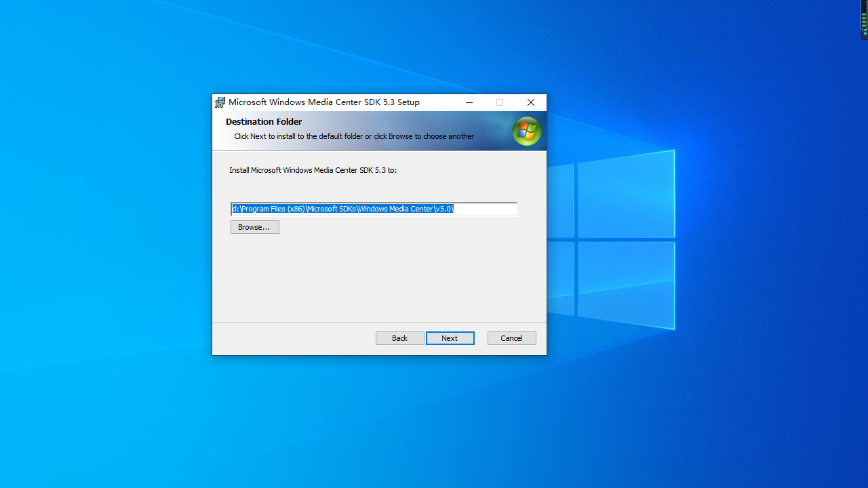
Task: Maximize the setup window
Action: [x=500, y=102]
